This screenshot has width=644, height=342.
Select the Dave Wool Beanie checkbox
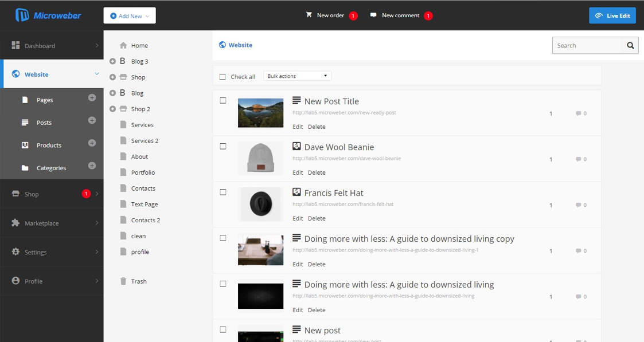[x=223, y=147]
